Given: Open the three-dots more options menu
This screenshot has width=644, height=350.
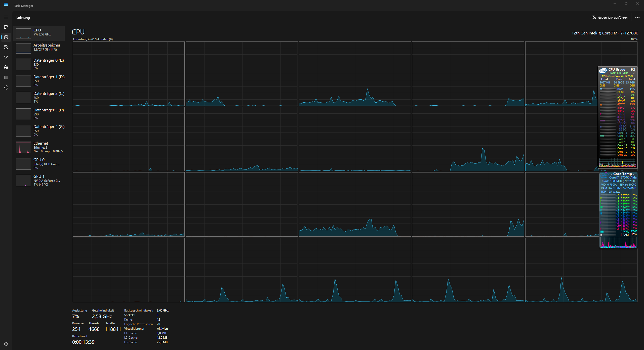Looking at the screenshot, I should 637,18.
